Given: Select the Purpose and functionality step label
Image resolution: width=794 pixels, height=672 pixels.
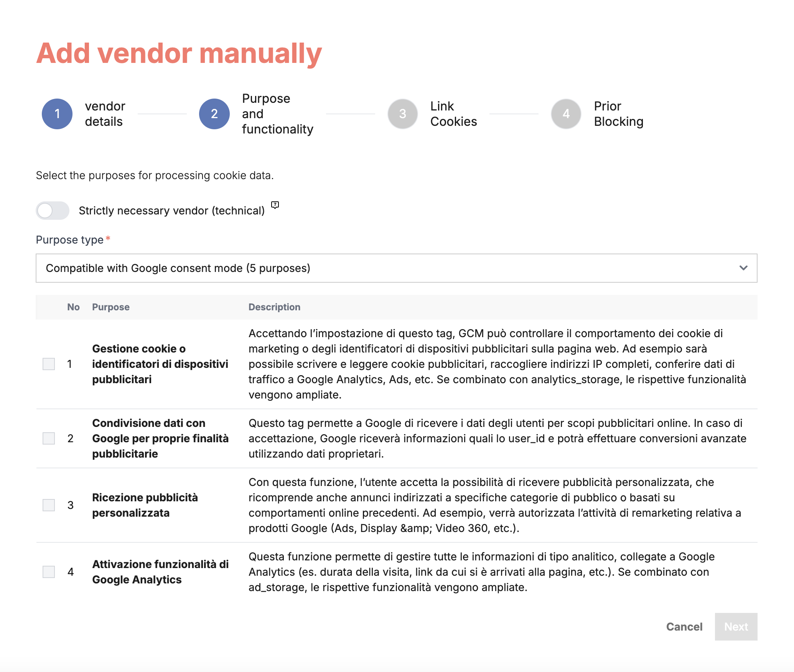Looking at the screenshot, I should tap(277, 114).
